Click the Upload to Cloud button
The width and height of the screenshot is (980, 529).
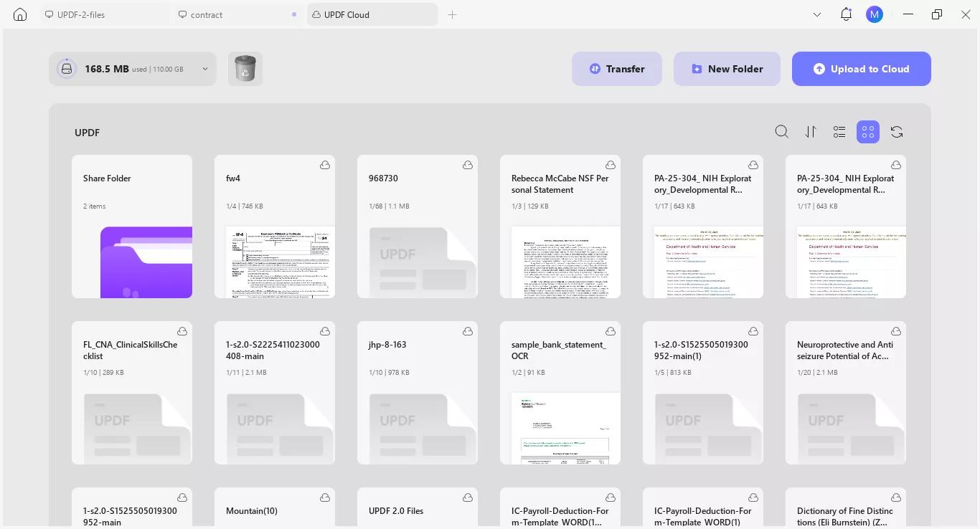pos(861,69)
